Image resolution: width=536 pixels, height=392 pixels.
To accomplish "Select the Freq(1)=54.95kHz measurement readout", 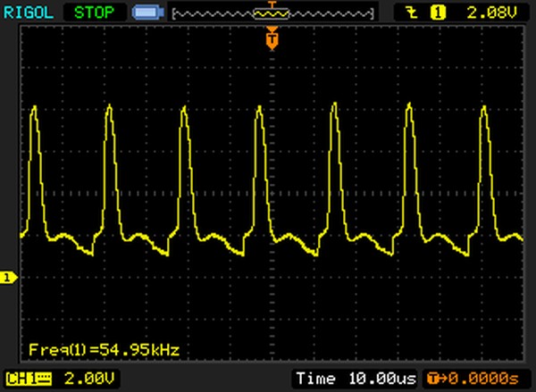I will [104, 348].
